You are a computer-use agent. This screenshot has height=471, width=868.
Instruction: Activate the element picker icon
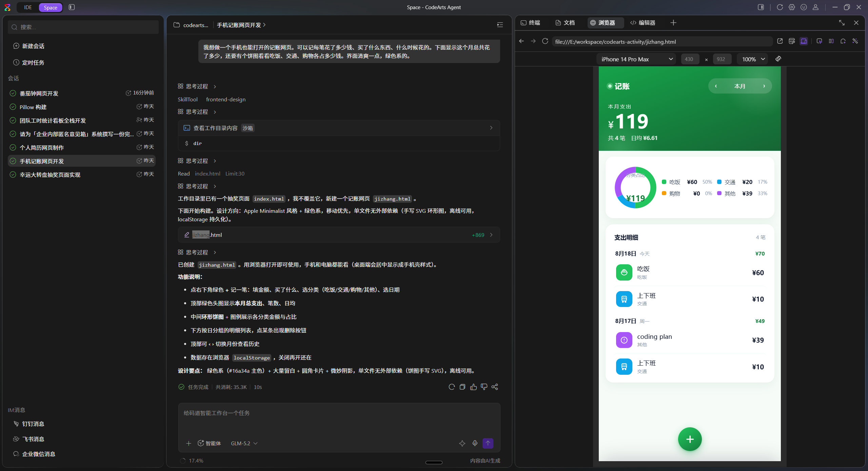click(x=819, y=41)
